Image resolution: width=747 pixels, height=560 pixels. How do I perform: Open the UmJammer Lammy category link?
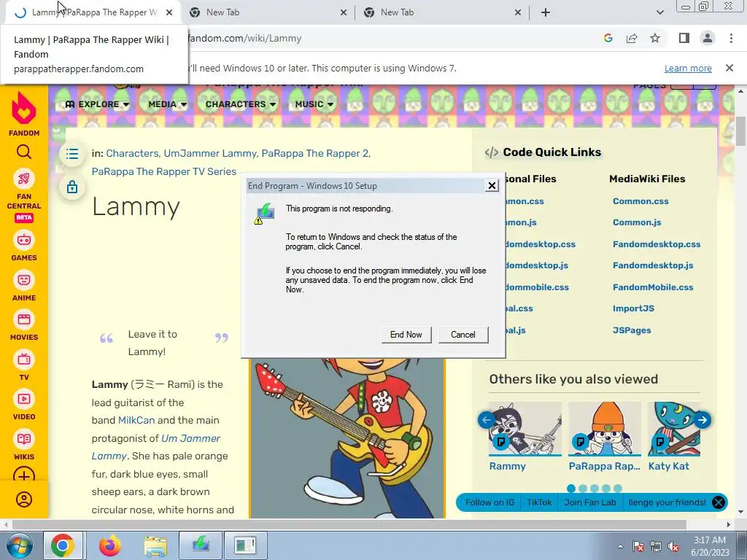(210, 153)
